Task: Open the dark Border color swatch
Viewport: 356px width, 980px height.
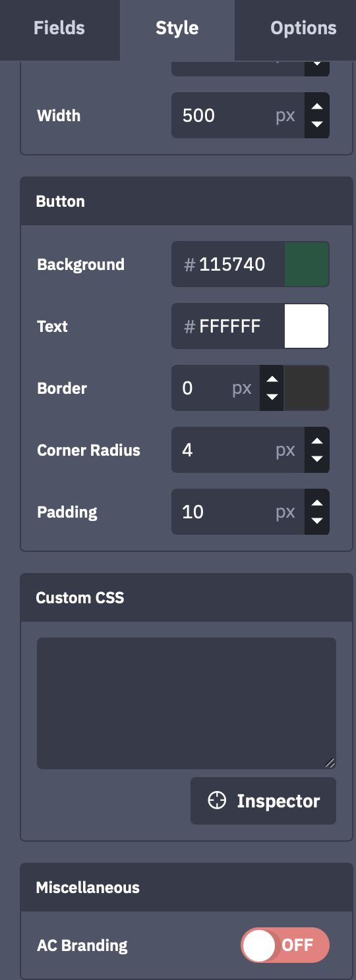Action: [x=307, y=388]
